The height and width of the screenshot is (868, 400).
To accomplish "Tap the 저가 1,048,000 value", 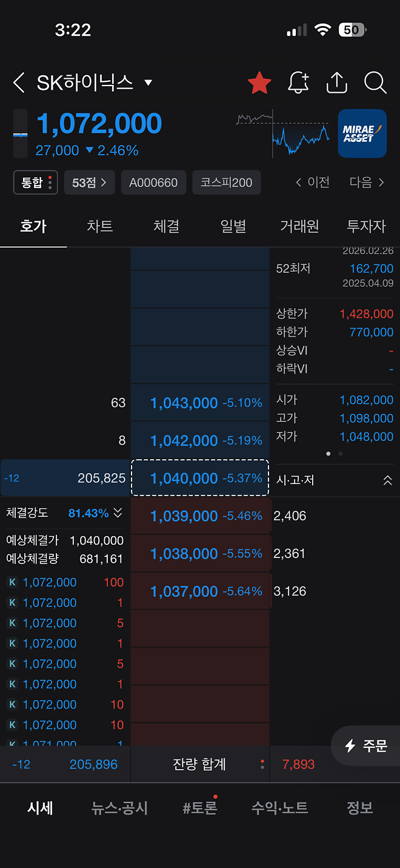I will pyautogui.click(x=367, y=437).
